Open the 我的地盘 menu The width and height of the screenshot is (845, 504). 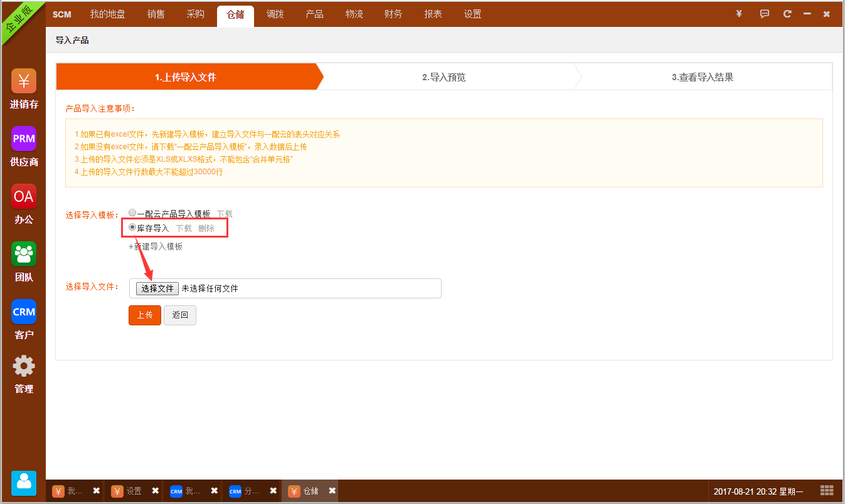coord(108,14)
